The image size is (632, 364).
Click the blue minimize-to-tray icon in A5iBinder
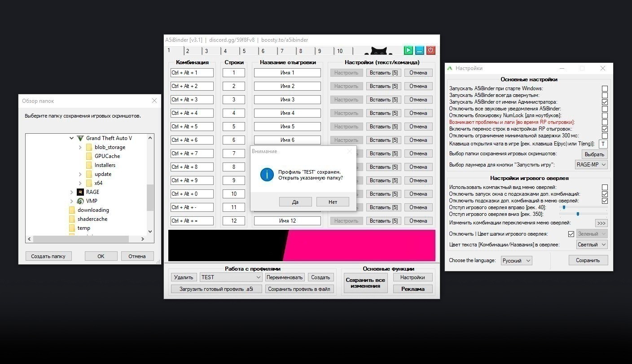point(419,50)
